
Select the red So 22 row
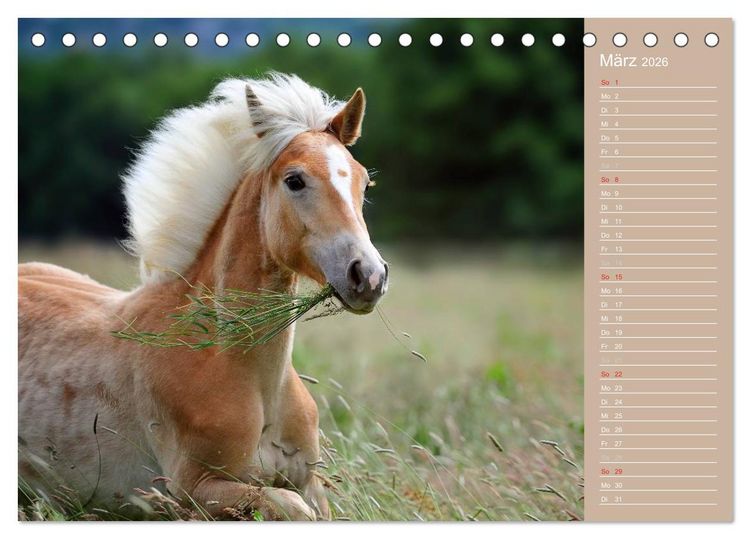tap(658, 374)
